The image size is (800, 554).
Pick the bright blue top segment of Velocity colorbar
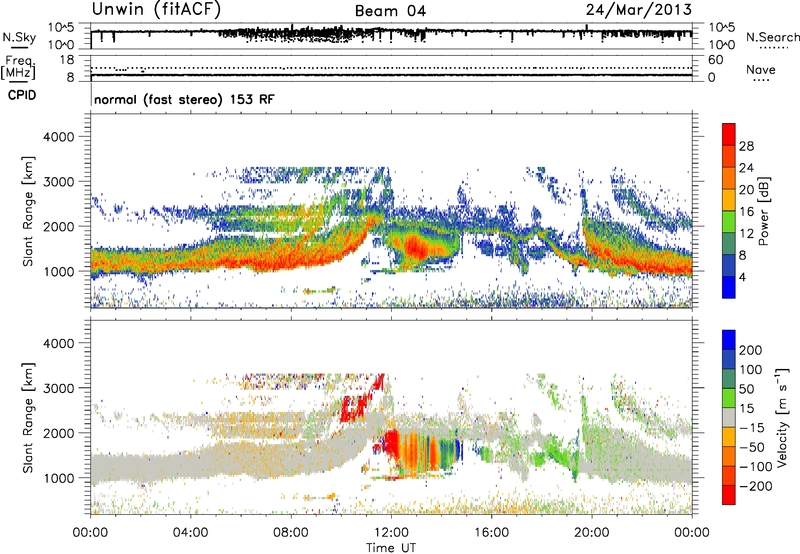click(x=729, y=340)
